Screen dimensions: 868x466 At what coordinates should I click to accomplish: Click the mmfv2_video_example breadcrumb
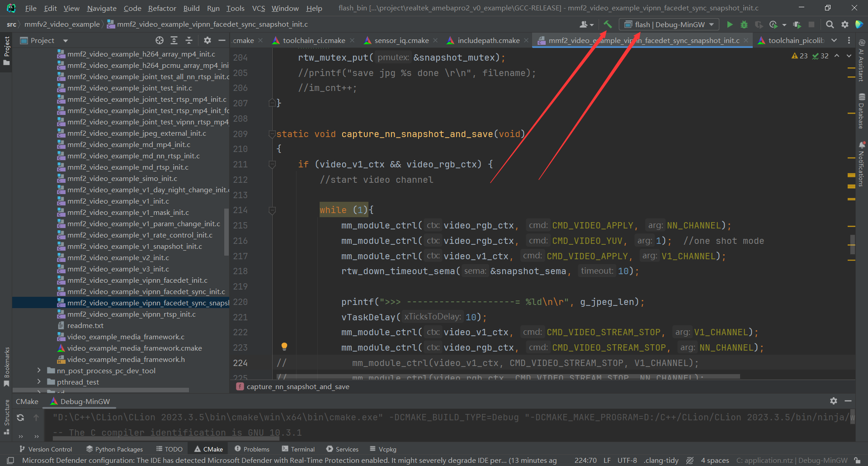62,24
